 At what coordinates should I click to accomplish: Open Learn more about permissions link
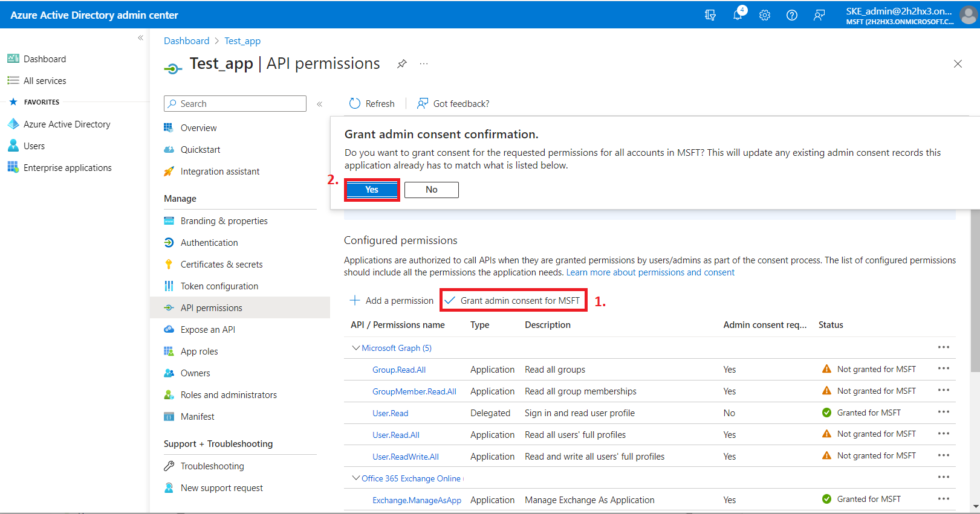[x=650, y=272]
